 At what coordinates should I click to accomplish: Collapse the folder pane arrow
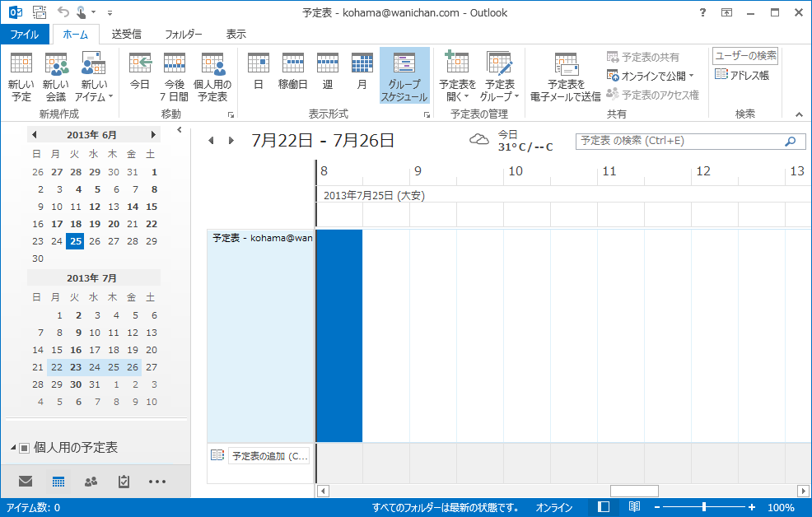[180, 129]
